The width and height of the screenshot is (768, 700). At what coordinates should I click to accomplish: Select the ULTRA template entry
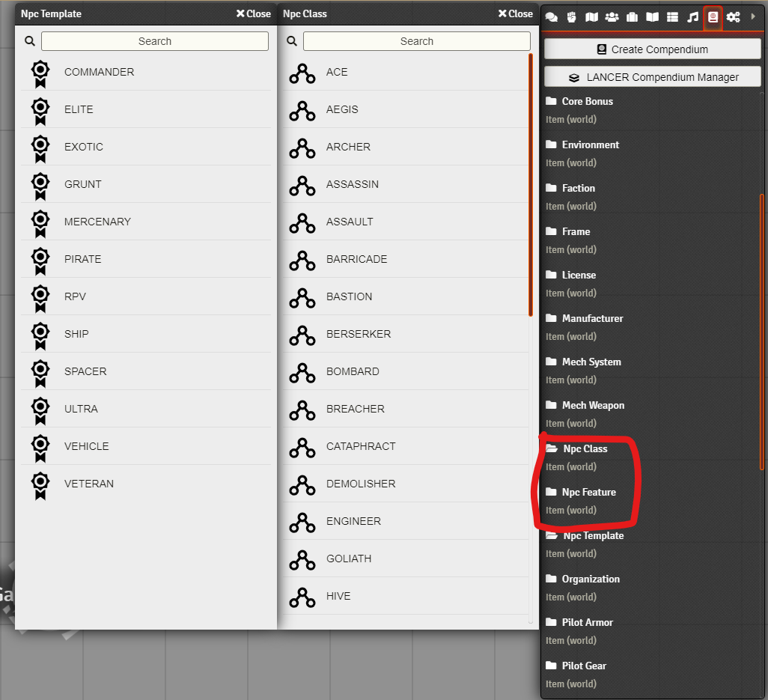146,409
